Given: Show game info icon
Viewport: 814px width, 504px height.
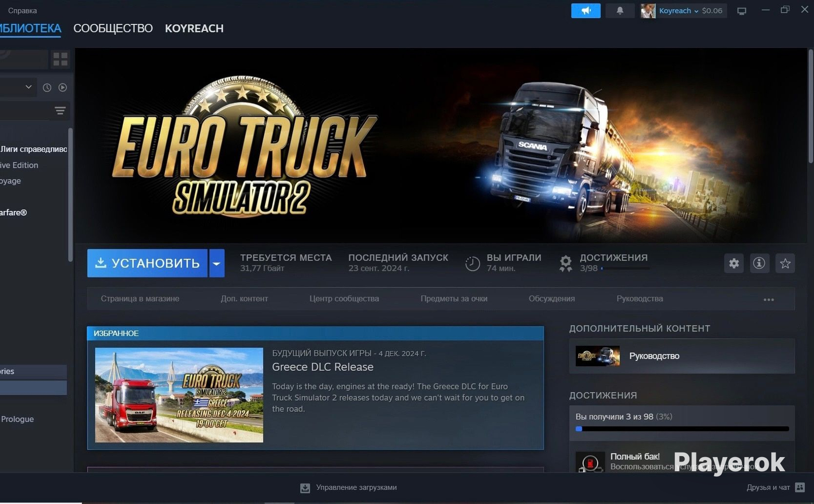Looking at the screenshot, I should pos(759,263).
